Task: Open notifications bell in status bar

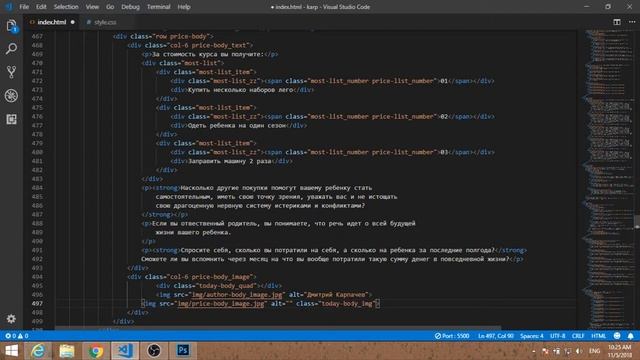Action: 631,336
